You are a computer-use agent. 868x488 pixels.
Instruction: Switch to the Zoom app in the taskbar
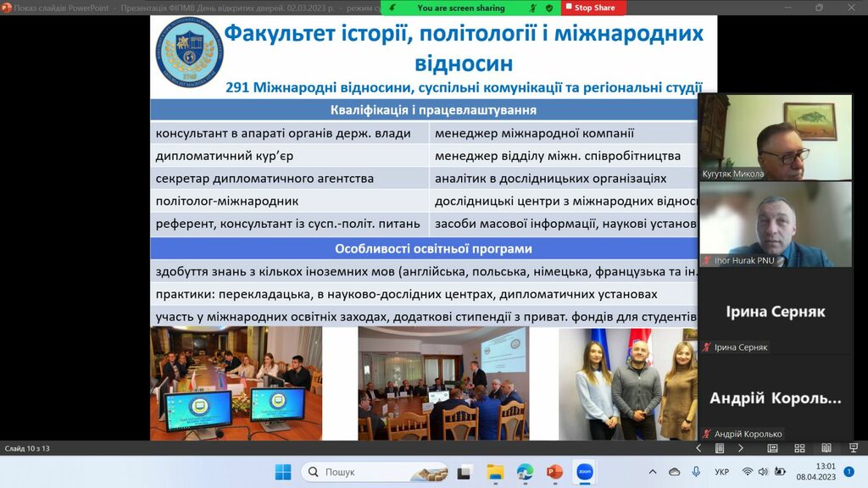[584, 472]
